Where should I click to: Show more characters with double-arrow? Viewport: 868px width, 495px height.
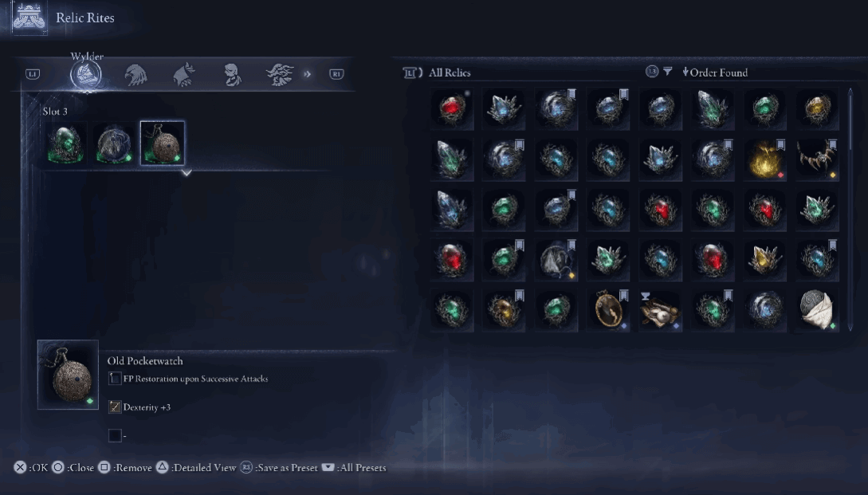pyautogui.click(x=307, y=74)
